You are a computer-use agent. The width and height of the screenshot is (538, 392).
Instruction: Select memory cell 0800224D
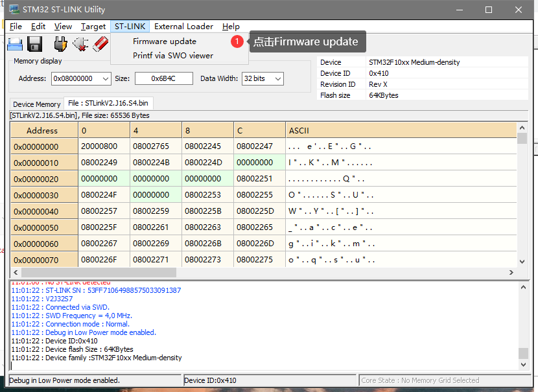208,163
